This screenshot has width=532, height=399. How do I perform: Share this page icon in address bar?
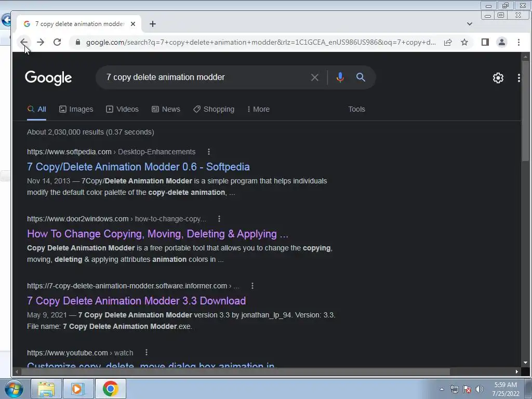[x=447, y=42]
